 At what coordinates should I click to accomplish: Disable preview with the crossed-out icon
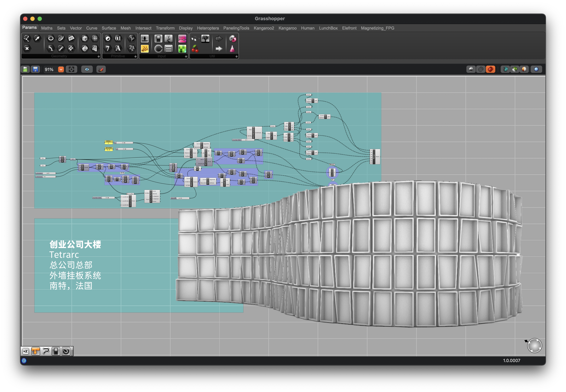pos(480,69)
